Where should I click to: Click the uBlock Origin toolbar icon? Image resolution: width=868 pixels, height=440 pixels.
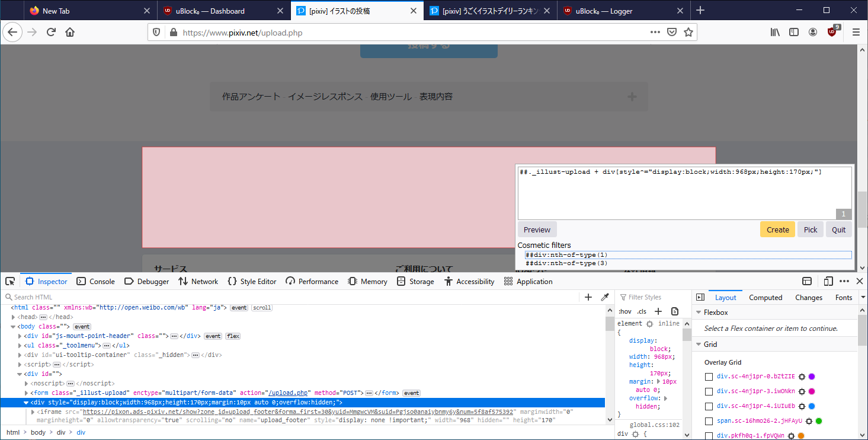pos(832,32)
